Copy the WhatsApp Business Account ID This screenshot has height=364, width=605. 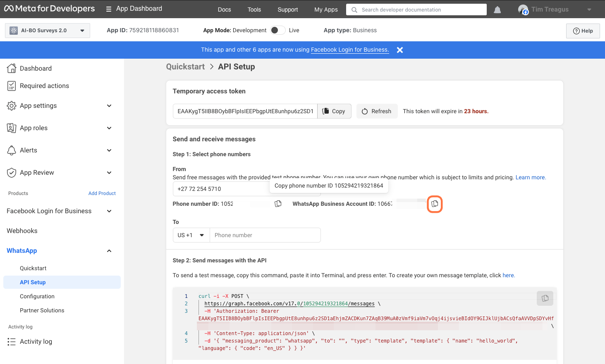[x=435, y=204]
